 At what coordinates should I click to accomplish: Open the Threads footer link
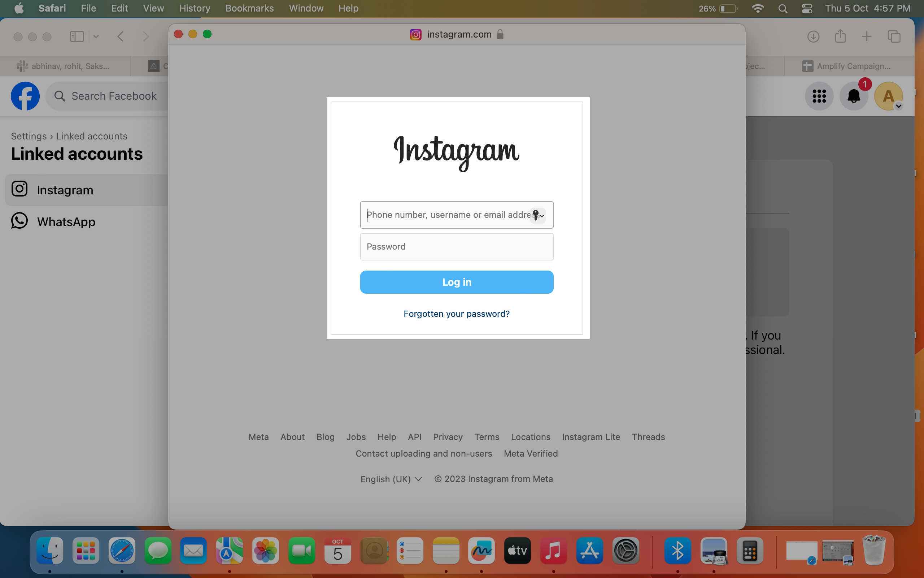click(648, 437)
